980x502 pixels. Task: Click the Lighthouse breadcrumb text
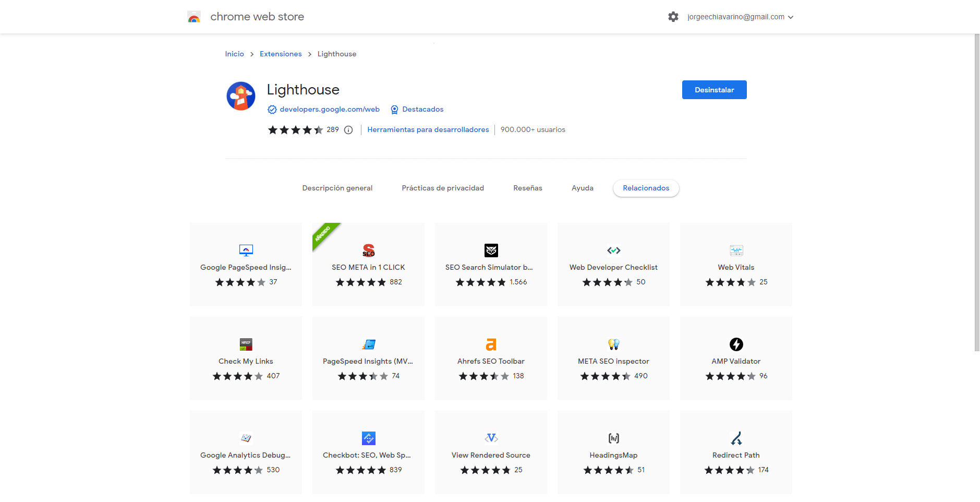tap(337, 54)
